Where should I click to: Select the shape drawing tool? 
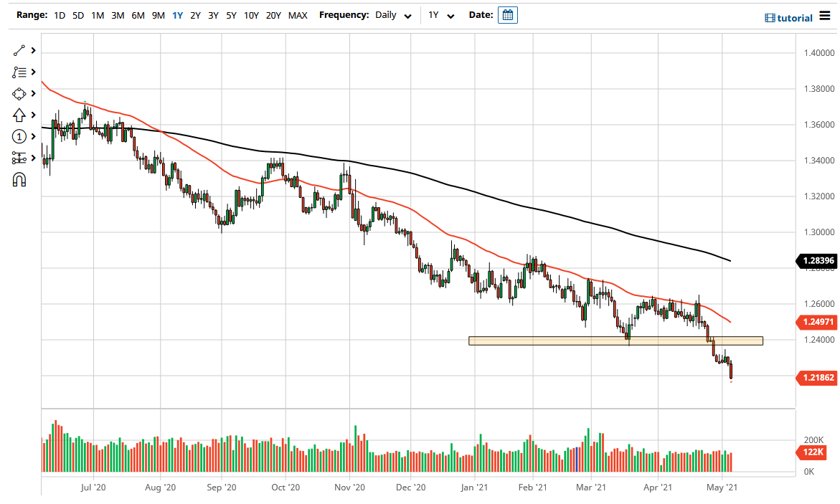pos(19,93)
